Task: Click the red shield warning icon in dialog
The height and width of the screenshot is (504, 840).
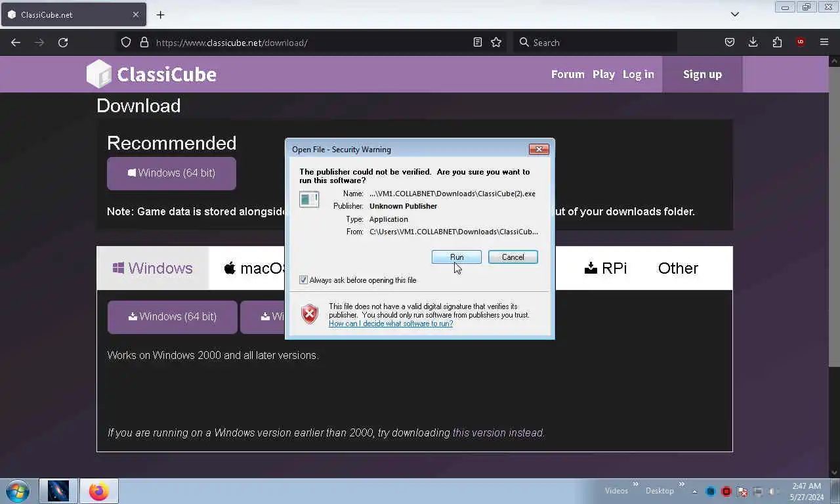Action: [x=309, y=314]
